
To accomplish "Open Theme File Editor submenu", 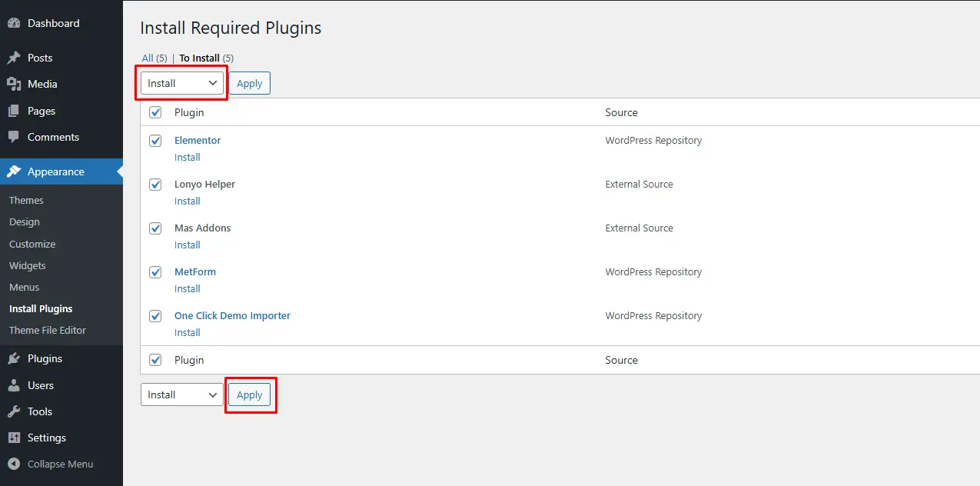I will click(48, 330).
